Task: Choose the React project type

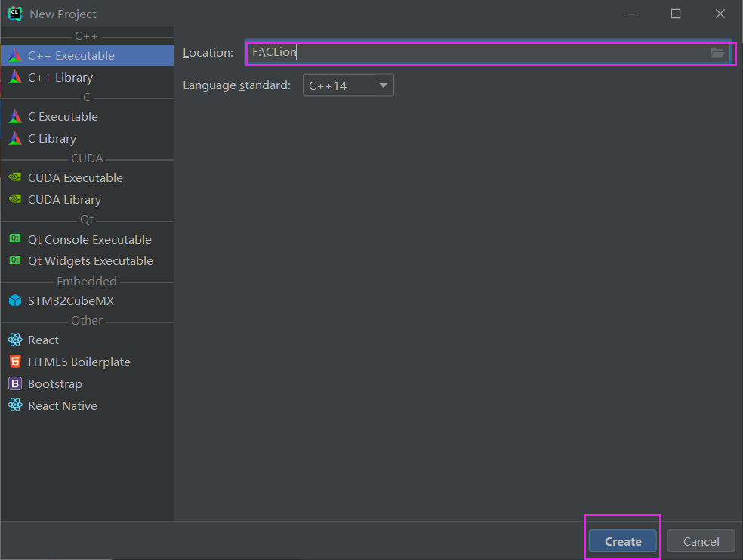Action: (x=87, y=340)
